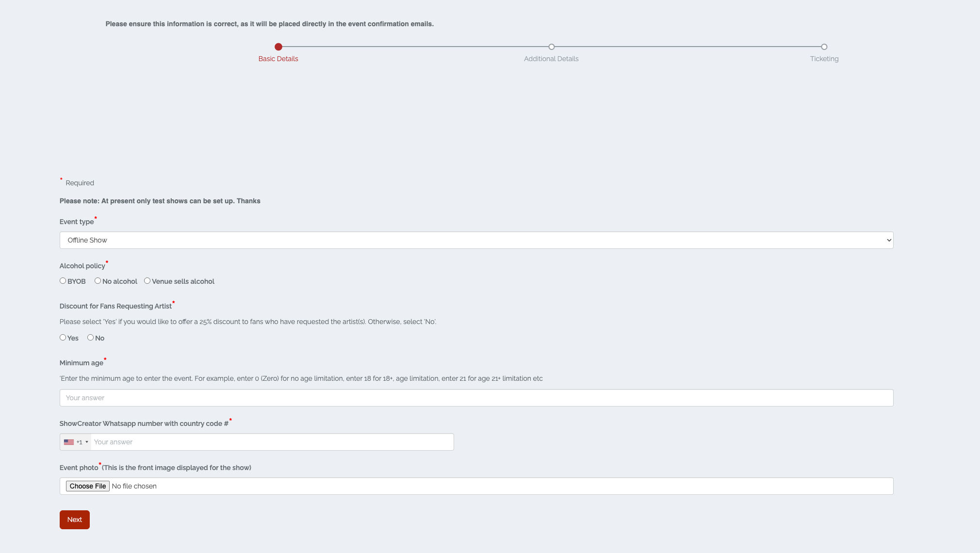Click the Additional Details step circle
Image resolution: width=980 pixels, height=553 pixels.
click(x=551, y=47)
